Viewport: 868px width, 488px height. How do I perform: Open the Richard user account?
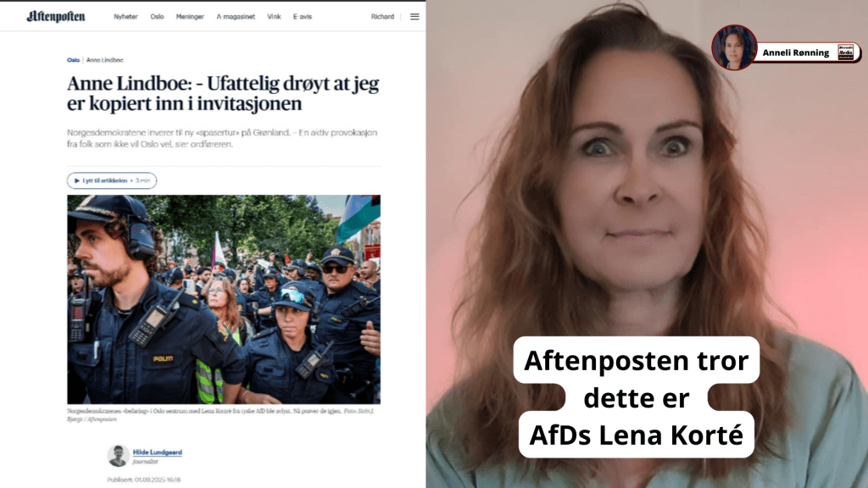pyautogui.click(x=382, y=17)
